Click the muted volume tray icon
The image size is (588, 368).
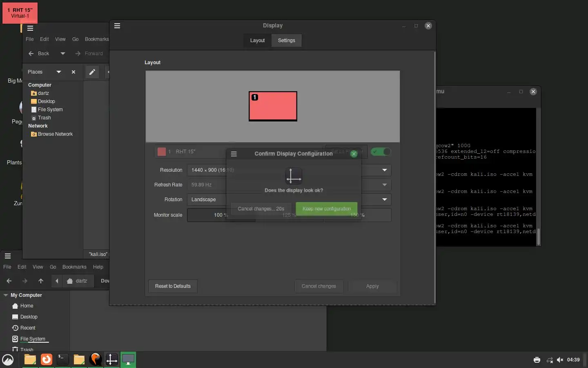[560, 360]
